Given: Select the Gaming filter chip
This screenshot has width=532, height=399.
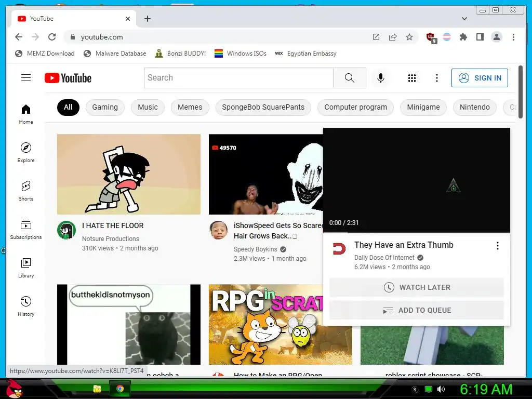Looking at the screenshot, I should (x=105, y=107).
